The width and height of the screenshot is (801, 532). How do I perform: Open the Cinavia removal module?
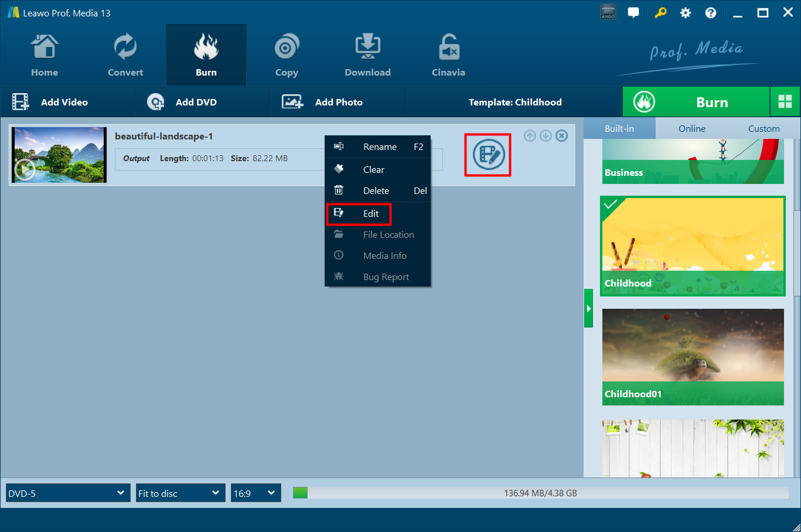(x=448, y=56)
